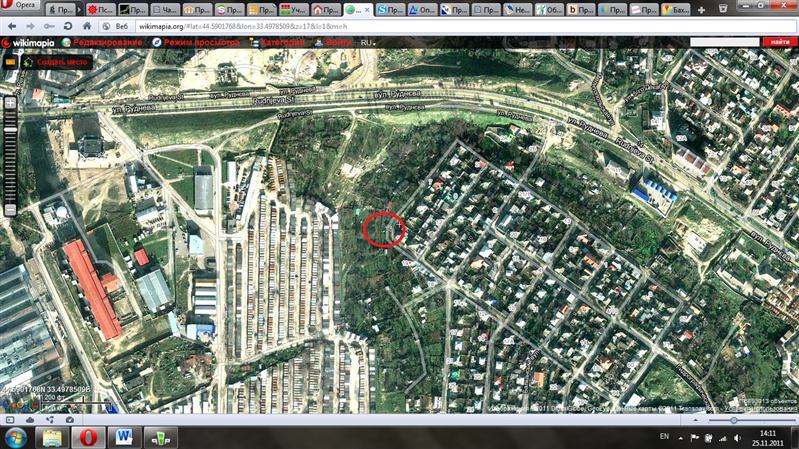Click the browser Back arrow

10,27
